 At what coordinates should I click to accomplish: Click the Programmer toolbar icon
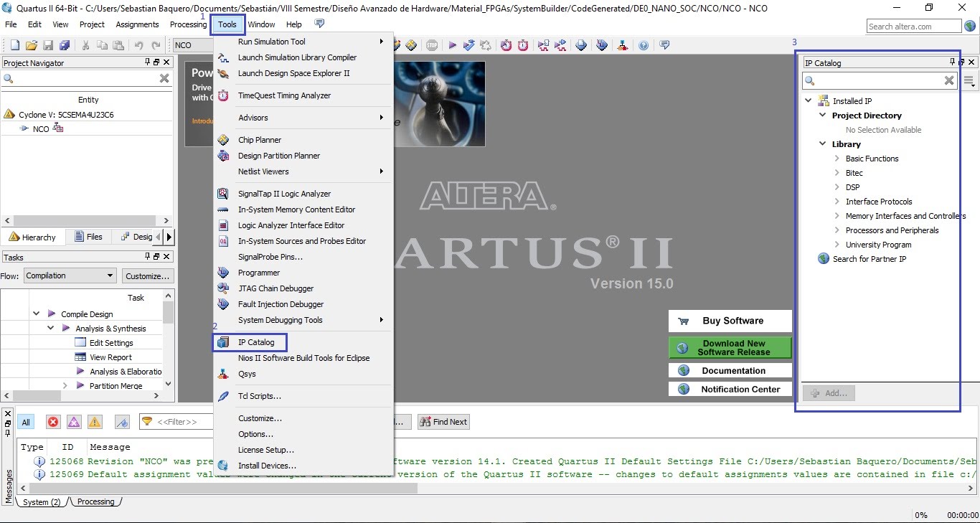click(602, 45)
